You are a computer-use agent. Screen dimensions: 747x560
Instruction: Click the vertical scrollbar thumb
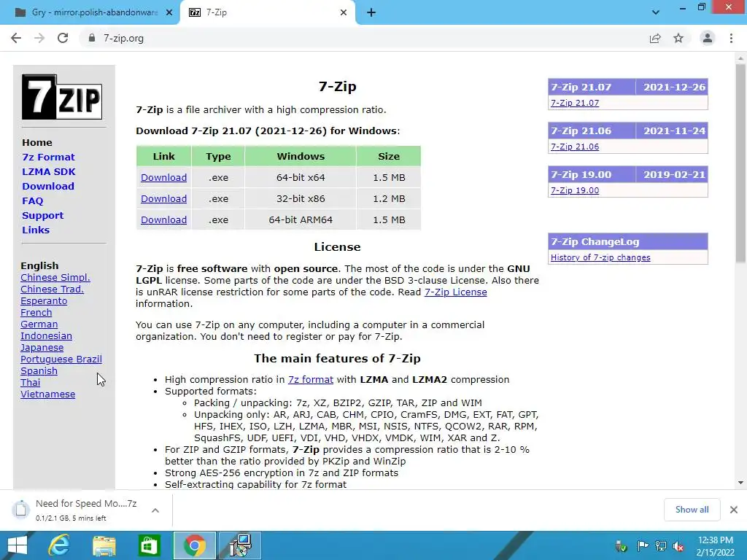coord(740,163)
